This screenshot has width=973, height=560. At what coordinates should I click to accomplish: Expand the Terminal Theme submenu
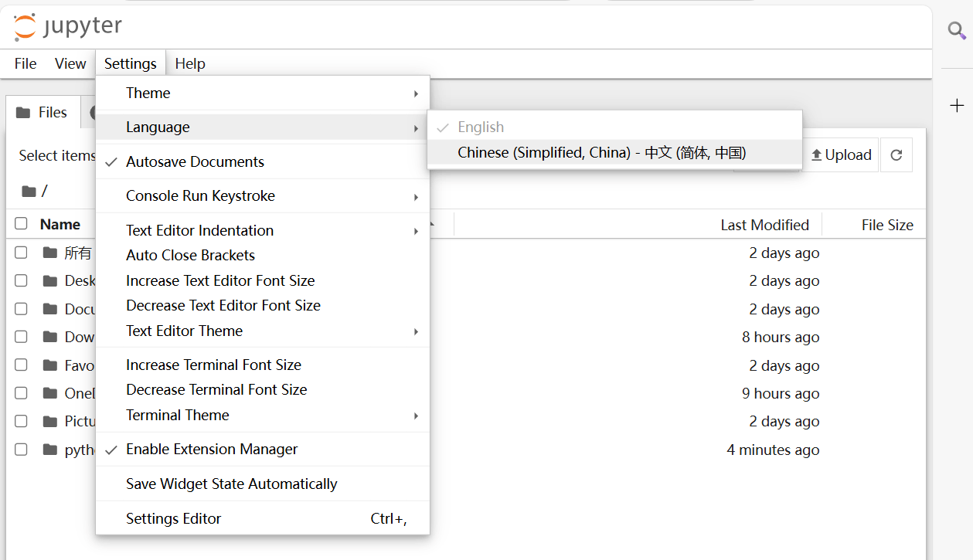click(263, 415)
